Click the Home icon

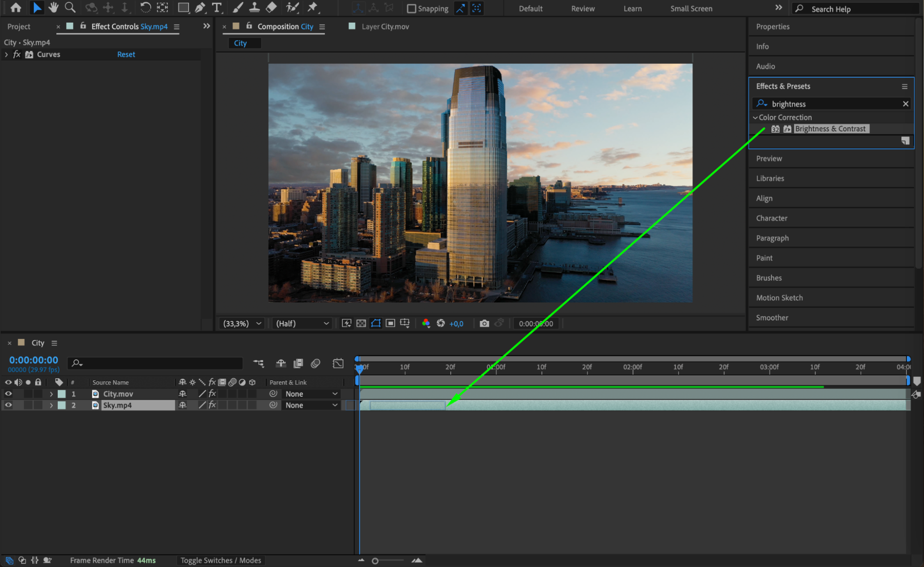(16, 7)
